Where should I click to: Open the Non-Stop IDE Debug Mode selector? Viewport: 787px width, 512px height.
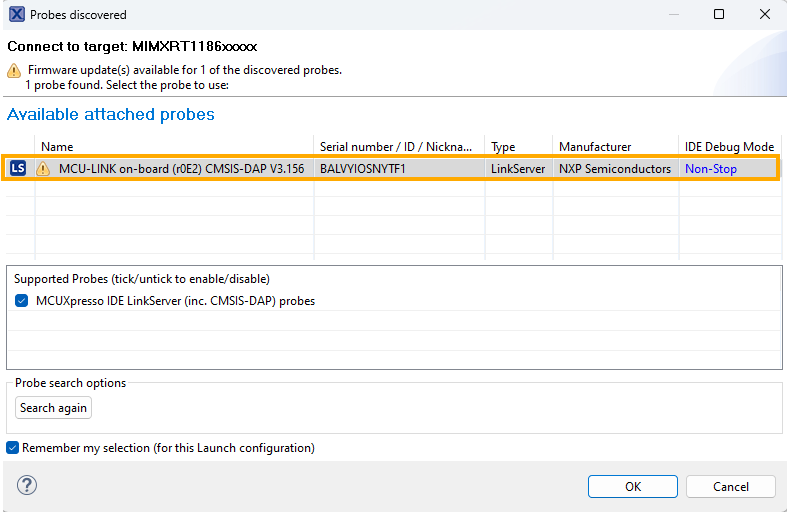click(x=710, y=169)
